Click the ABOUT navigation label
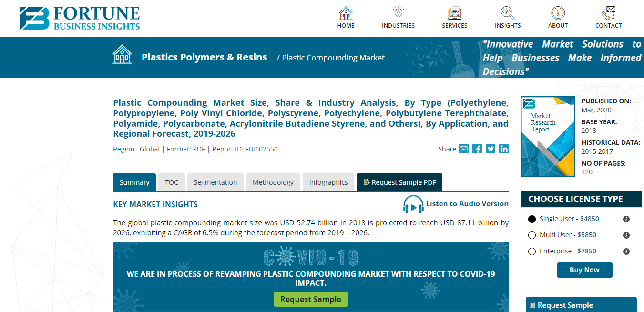Screen dimensions: 644x312 [x=558, y=26]
